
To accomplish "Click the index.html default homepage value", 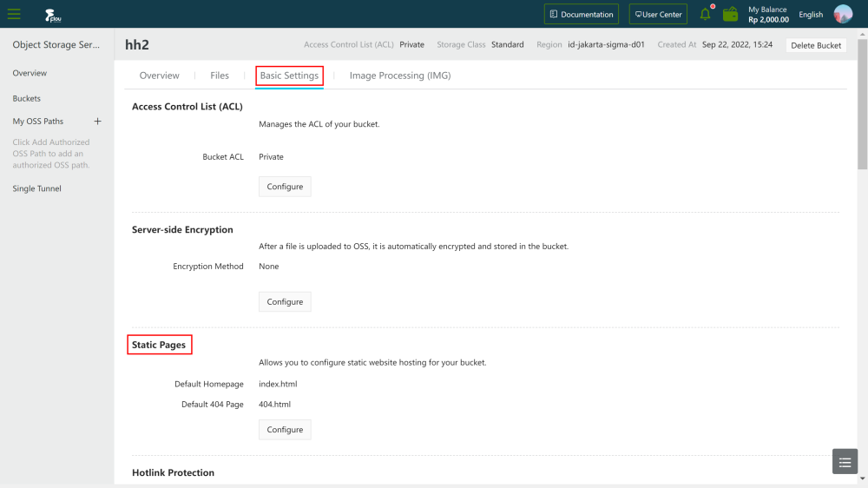I will tap(278, 384).
